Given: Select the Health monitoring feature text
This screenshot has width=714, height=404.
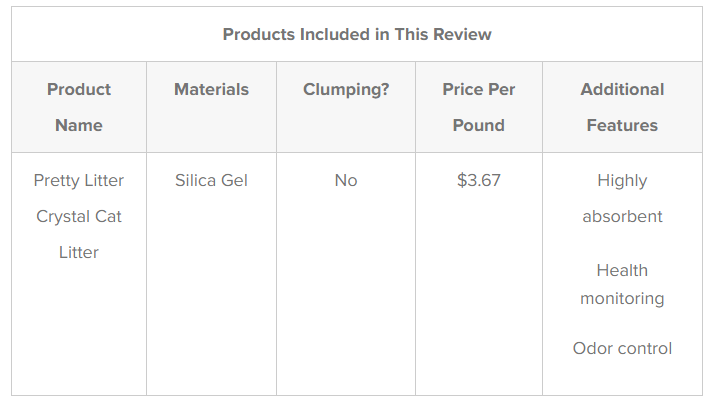Looking at the screenshot, I should [622, 284].
